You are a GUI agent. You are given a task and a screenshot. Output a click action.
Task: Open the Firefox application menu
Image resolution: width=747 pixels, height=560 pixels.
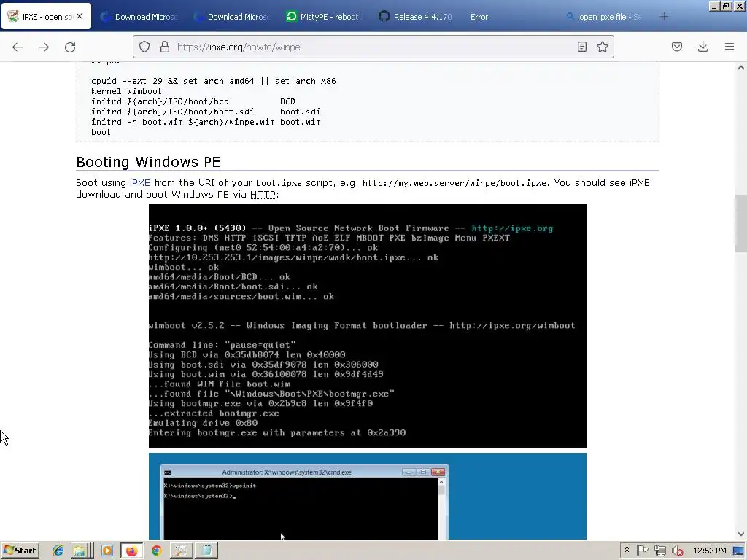pos(729,47)
